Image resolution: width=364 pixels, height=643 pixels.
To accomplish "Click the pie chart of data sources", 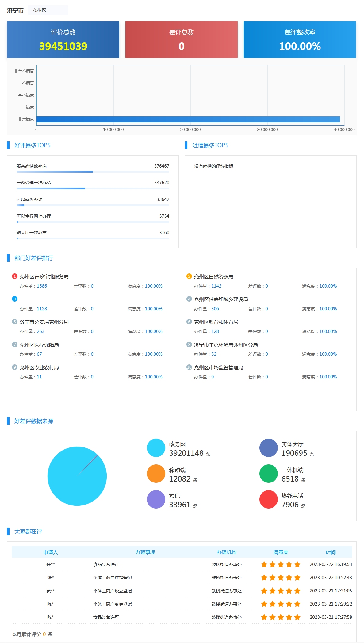I will (77, 476).
